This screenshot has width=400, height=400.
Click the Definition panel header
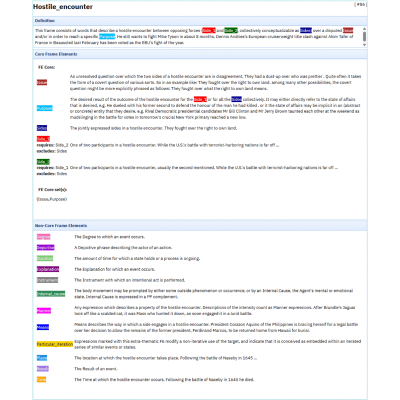pos(200,21)
